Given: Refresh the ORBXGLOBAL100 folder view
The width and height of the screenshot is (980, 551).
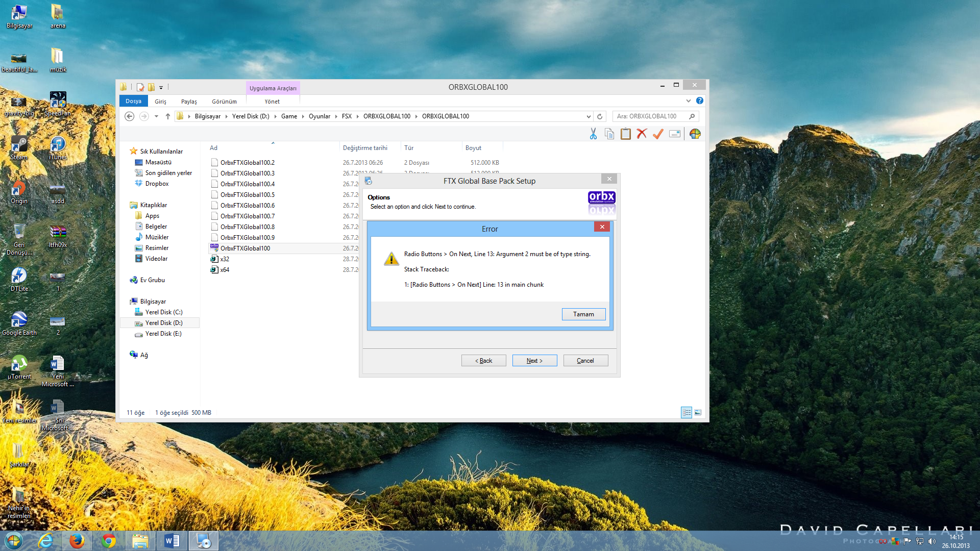Looking at the screenshot, I should tap(600, 116).
